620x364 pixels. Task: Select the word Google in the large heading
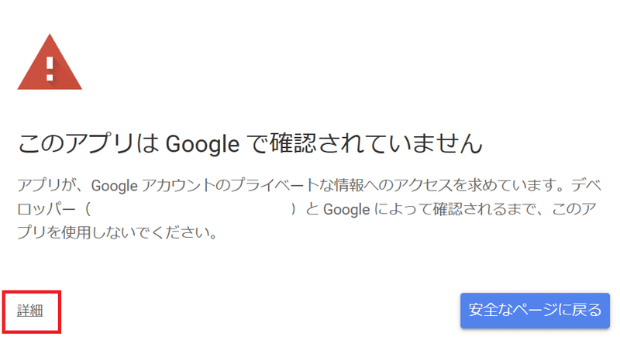[202, 144]
